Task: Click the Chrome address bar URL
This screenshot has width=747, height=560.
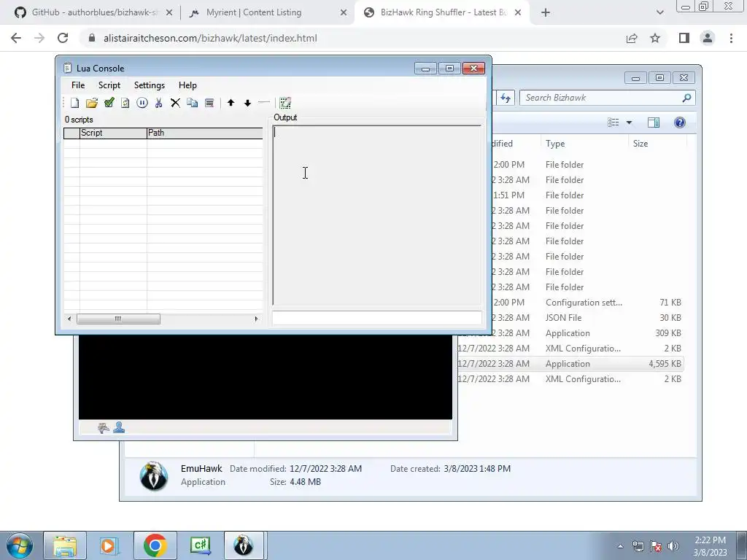Action: [x=210, y=38]
